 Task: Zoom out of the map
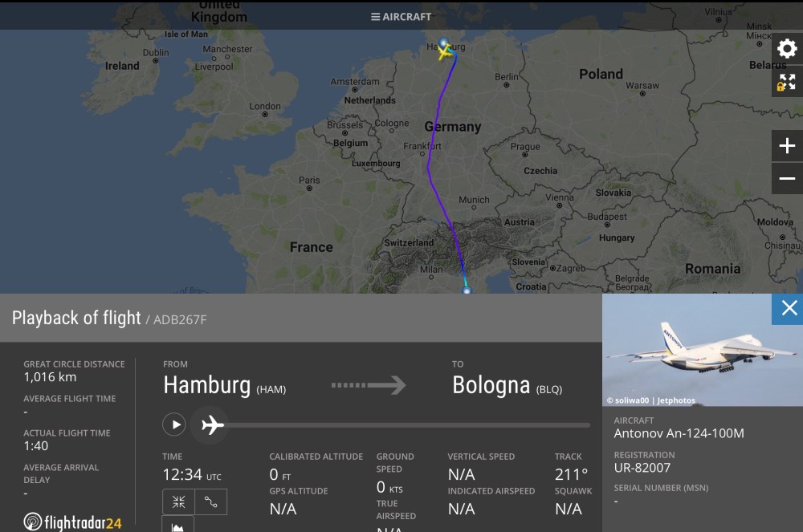coord(787,178)
